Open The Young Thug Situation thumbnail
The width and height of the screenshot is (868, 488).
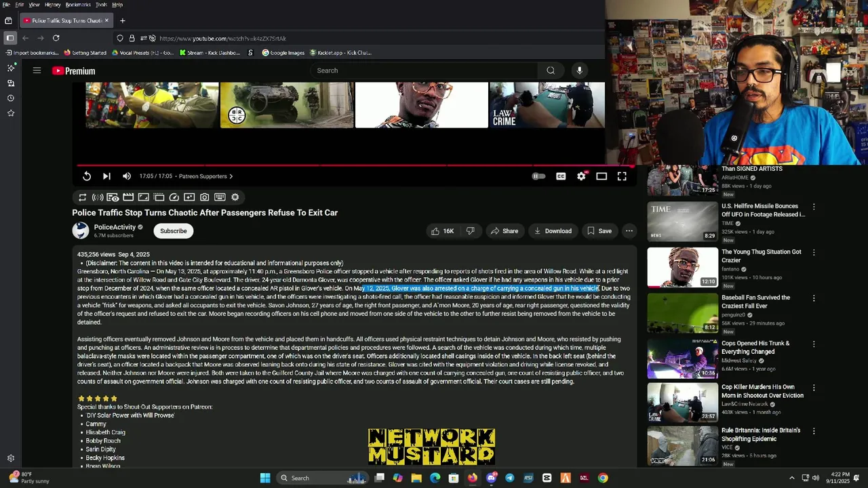682,267
